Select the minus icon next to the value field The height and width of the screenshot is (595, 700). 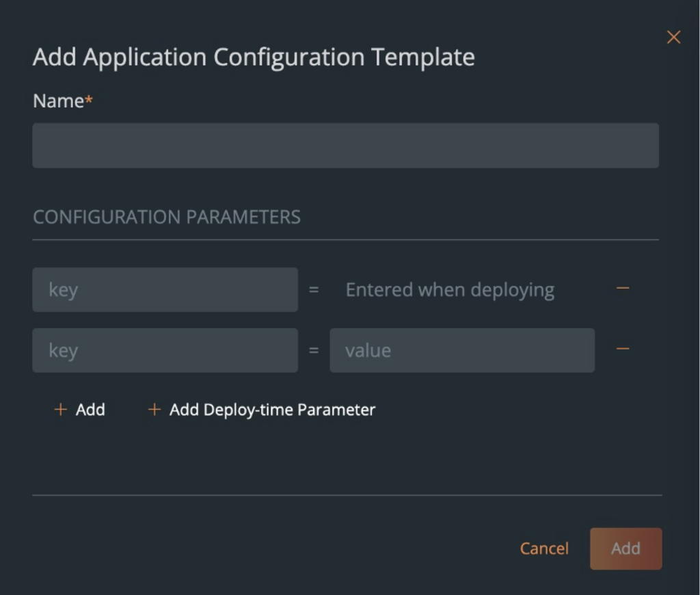pyautogui.click(x=622, y=349)
